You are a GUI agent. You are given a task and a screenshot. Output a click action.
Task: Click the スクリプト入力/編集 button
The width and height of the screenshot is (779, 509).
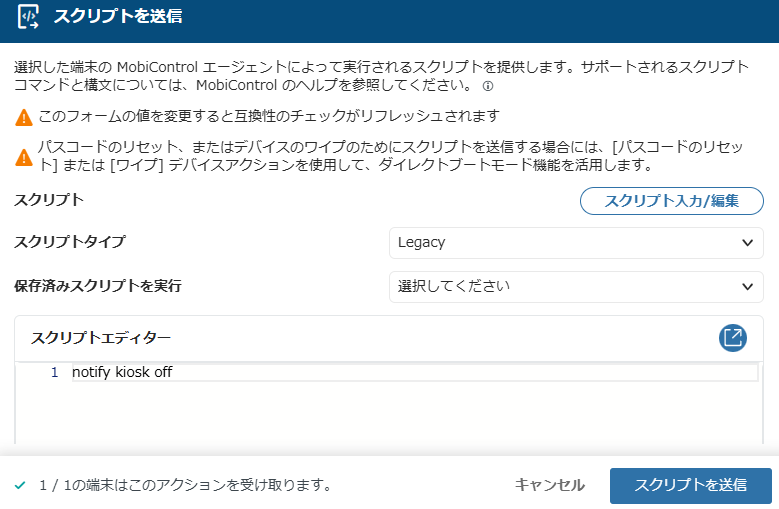point(672,201)
